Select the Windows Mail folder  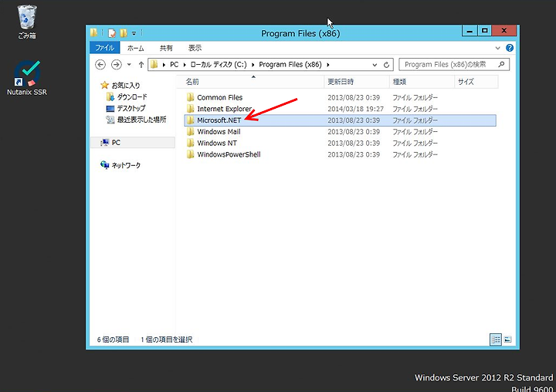point(219,131)
